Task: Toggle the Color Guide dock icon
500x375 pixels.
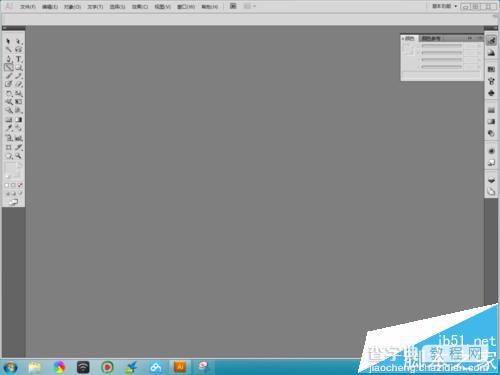Action: pos(491,53)
